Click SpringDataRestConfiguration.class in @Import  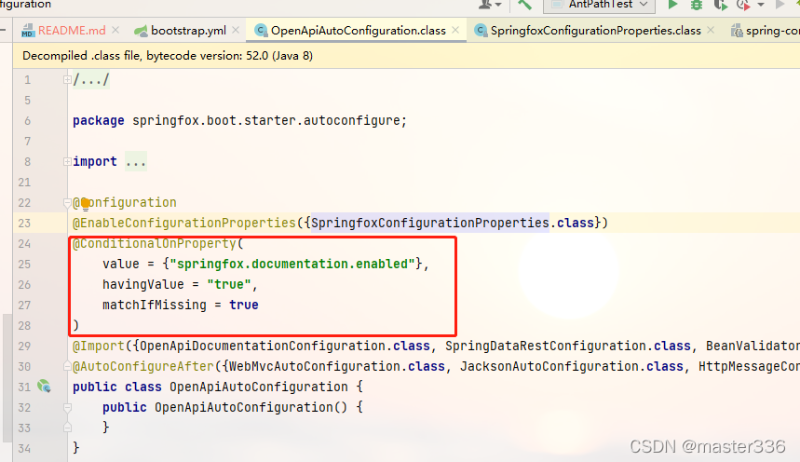click(x=568, y=346)
